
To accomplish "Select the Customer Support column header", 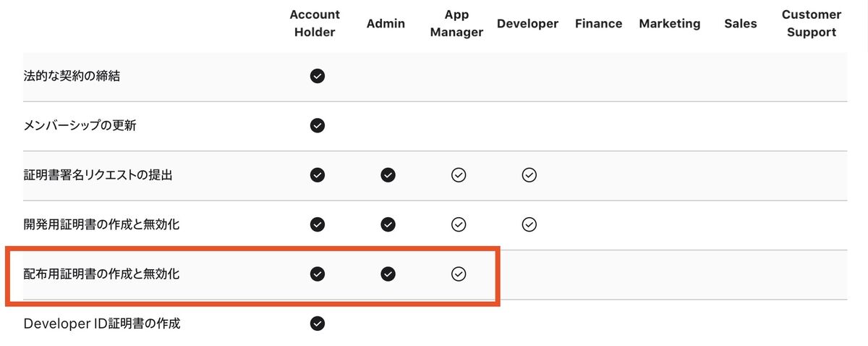I will click(812, 23).
